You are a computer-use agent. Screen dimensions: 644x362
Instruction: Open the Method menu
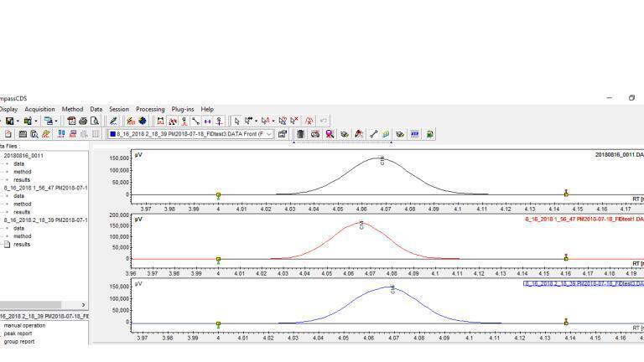pos(72,109)
